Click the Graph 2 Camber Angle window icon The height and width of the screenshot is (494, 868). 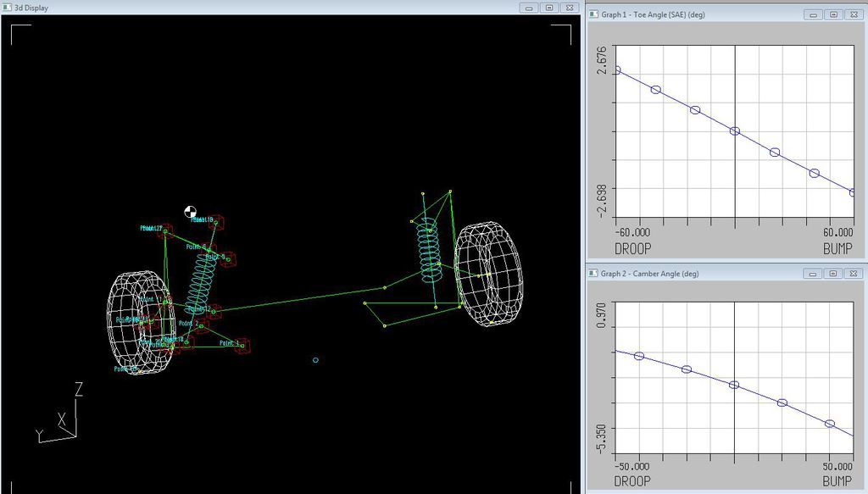[593, 274]
